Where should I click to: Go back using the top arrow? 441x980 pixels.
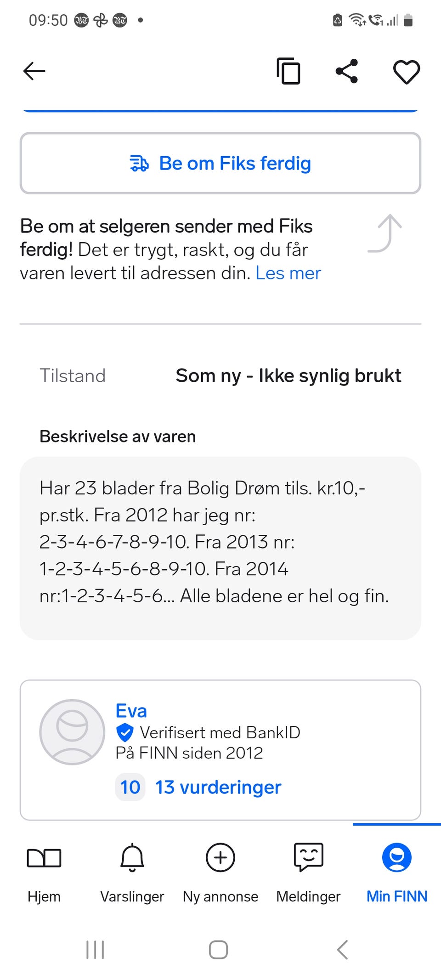[34, 71]
